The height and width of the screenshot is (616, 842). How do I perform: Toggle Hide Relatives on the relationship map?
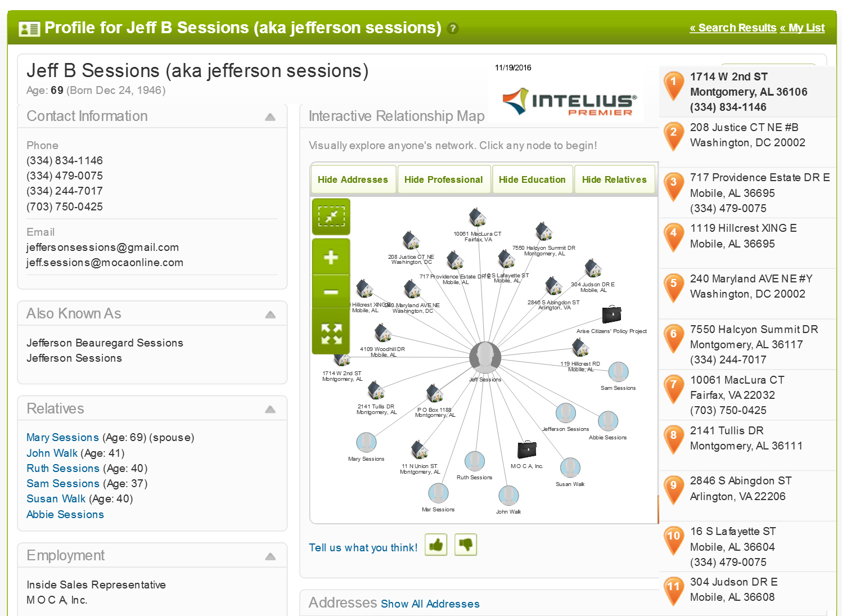614,179
